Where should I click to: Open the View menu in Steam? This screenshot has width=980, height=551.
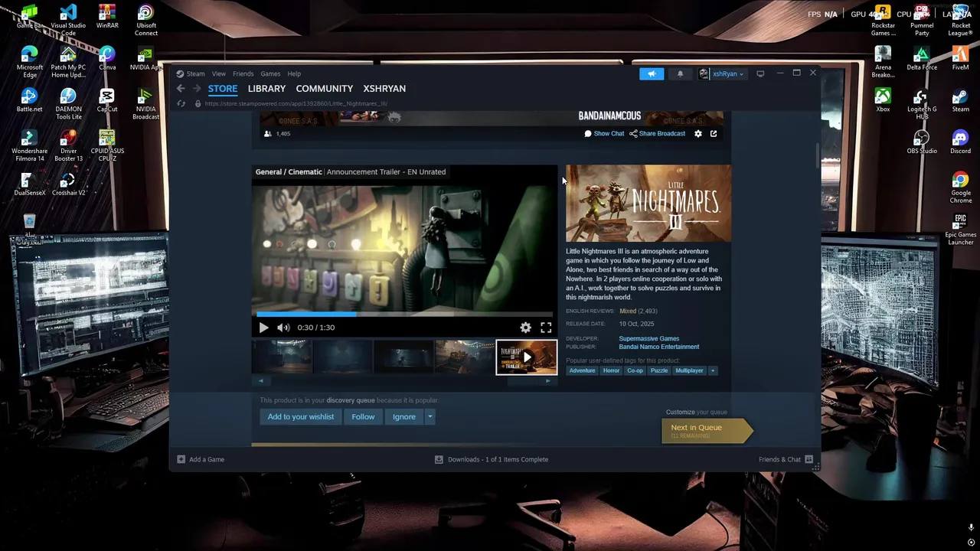219,73
